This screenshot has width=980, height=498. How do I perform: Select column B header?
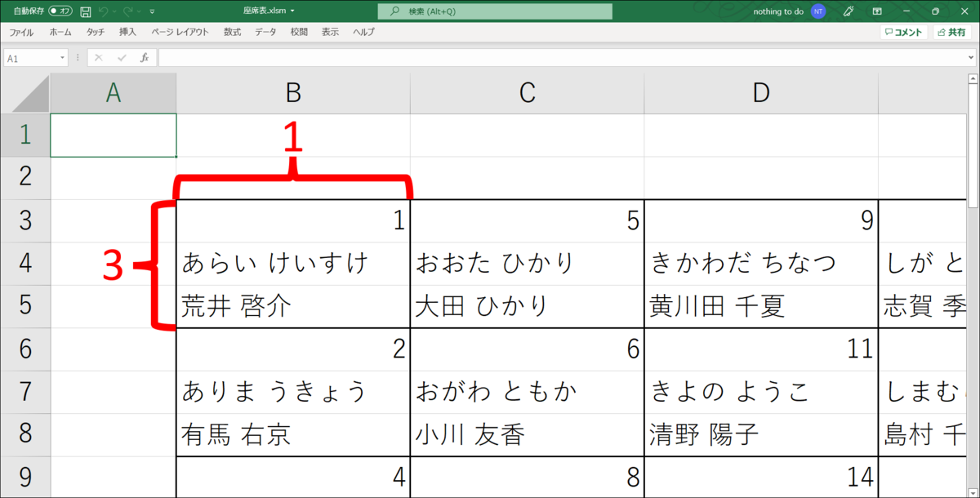click(293, 93)
